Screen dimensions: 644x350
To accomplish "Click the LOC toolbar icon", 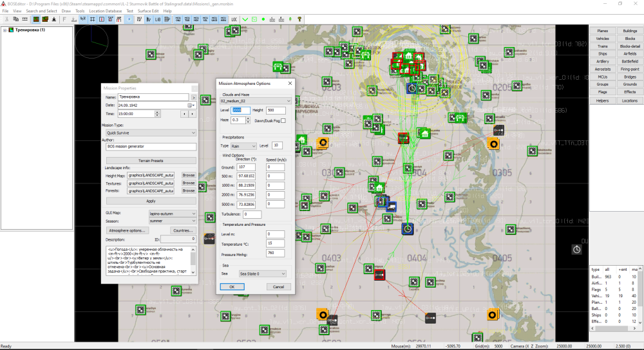I will pos(234,19).
